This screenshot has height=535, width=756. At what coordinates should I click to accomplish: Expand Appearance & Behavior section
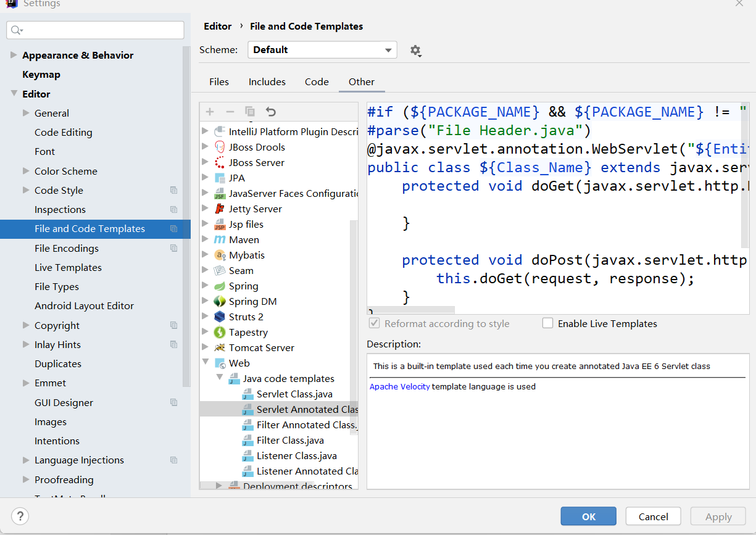click(x=14, y=55)
